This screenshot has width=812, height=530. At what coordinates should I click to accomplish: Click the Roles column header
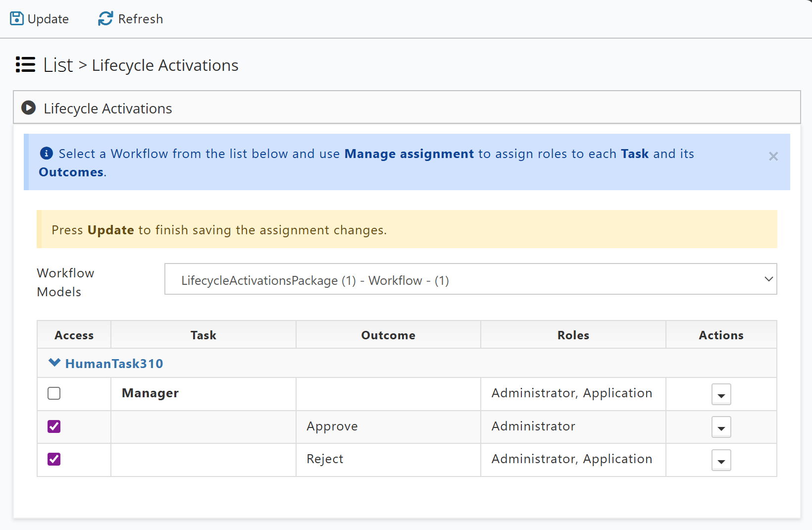coord(573,335)
